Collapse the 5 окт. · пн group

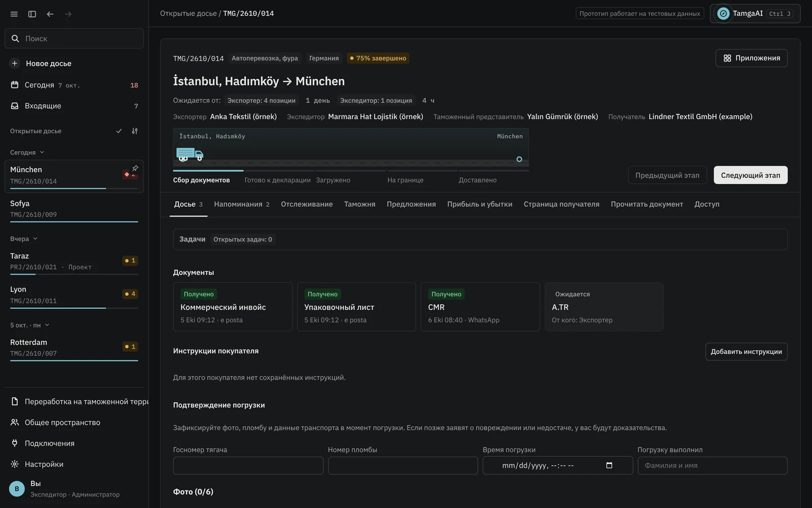(x=30, y=325)
